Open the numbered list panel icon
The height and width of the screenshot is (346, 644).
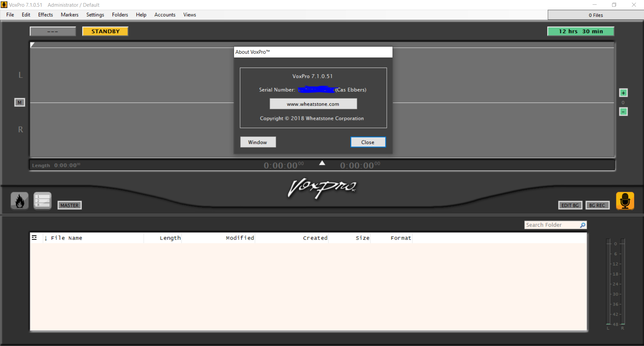(42, 201)
